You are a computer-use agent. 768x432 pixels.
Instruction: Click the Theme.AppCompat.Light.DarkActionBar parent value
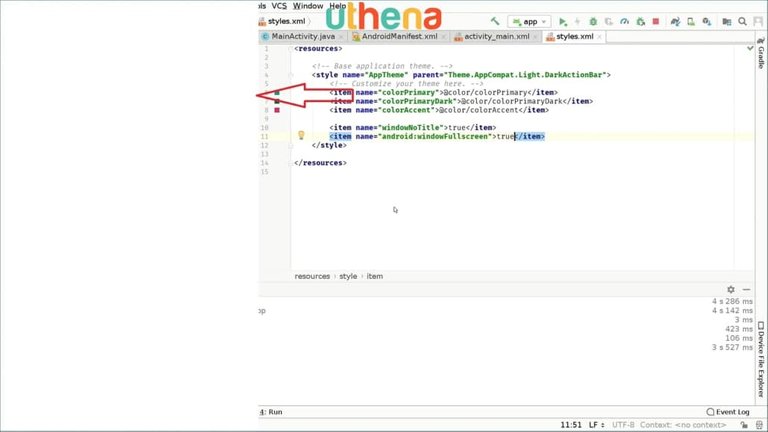pos(525,75)
